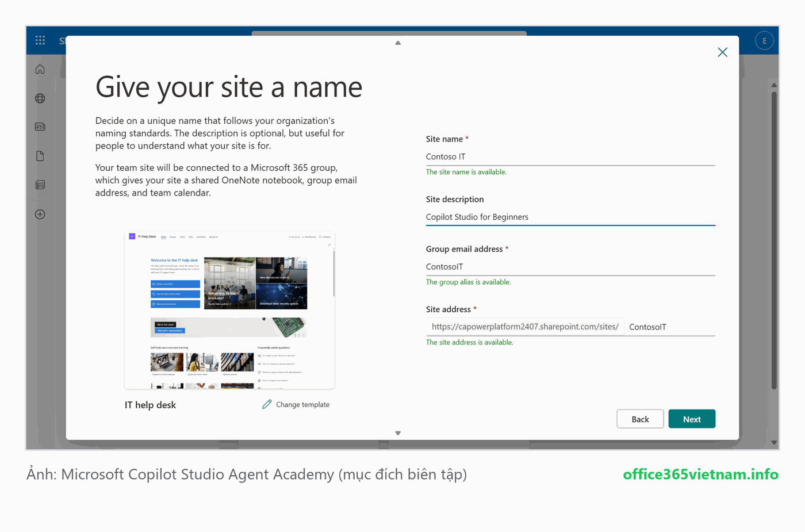Click the page's vertical scrollbar thumb

pos(774,240)
